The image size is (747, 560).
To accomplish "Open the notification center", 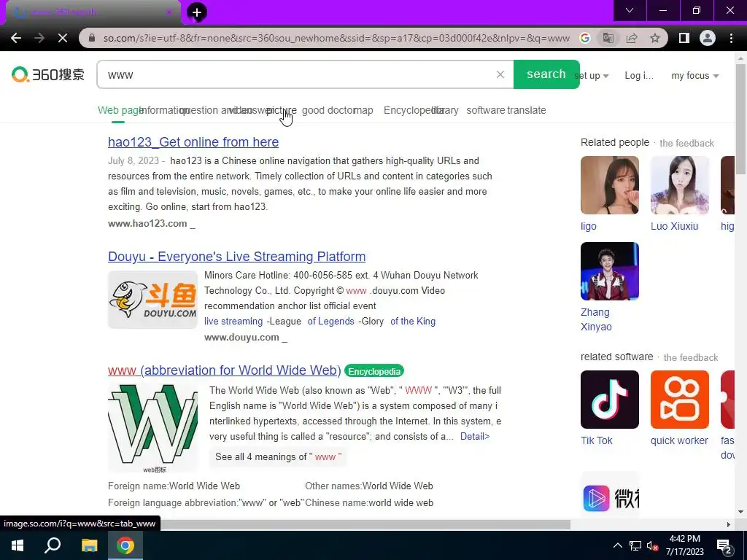I will (x=724, y=545).
